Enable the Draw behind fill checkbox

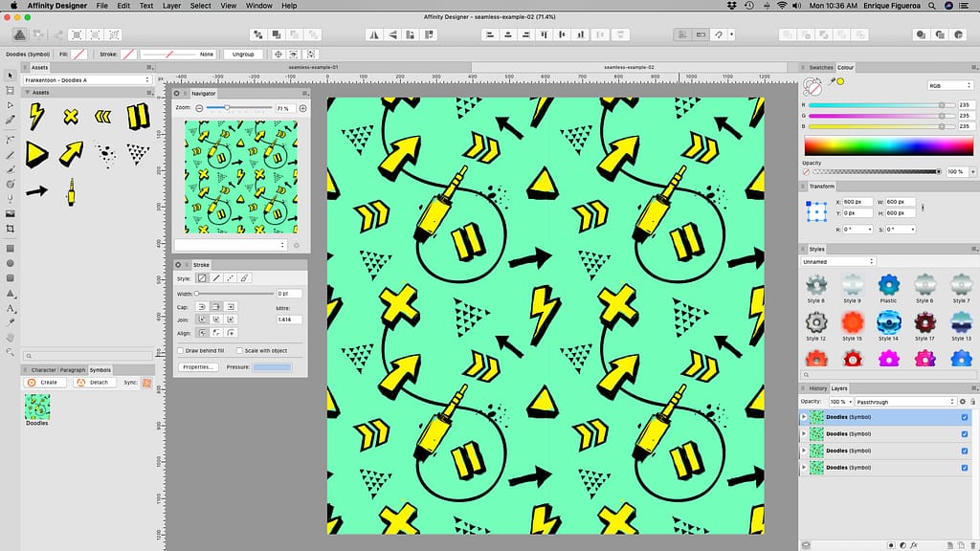pyautogui.click(x=181, y=351)
